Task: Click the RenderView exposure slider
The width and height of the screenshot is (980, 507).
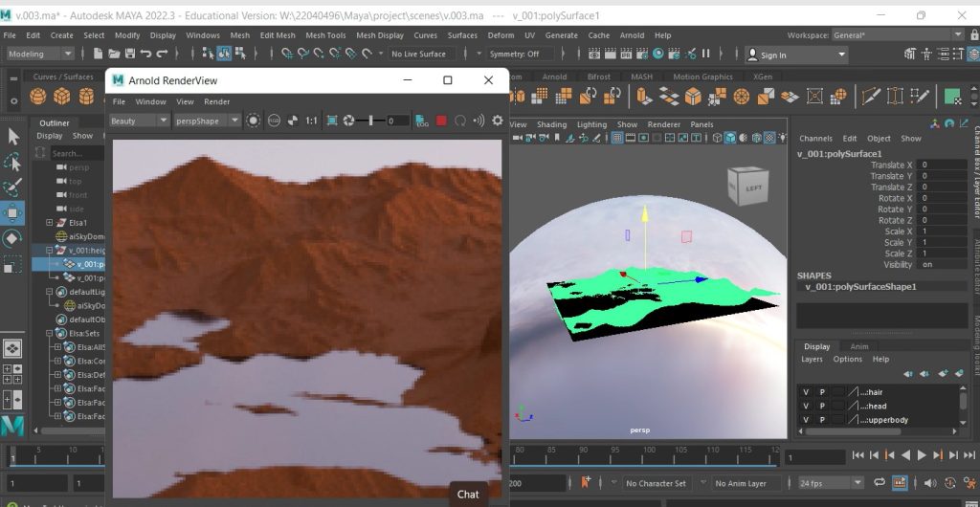Action: coord(371,121)
